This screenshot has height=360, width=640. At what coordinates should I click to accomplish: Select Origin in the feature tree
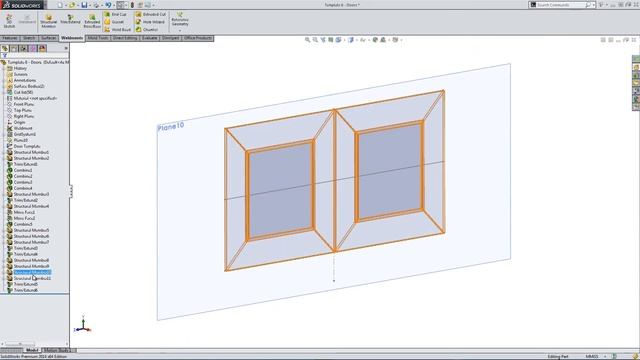(19, 122)
